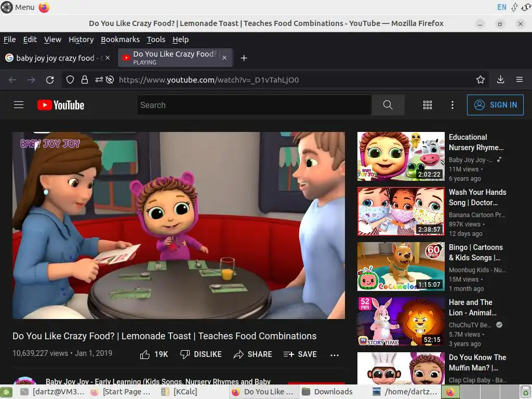The image size is (532, 399).
Task: Open more actions ellipsis under video
Action: point(335,355)
